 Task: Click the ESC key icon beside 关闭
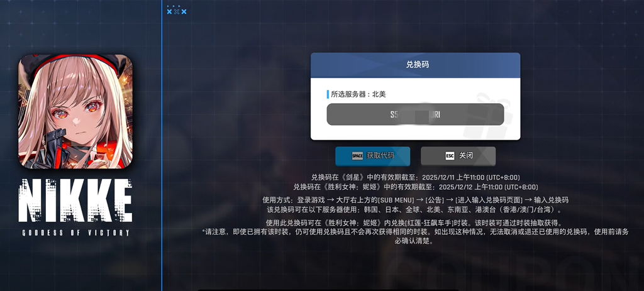coord(450,156)
